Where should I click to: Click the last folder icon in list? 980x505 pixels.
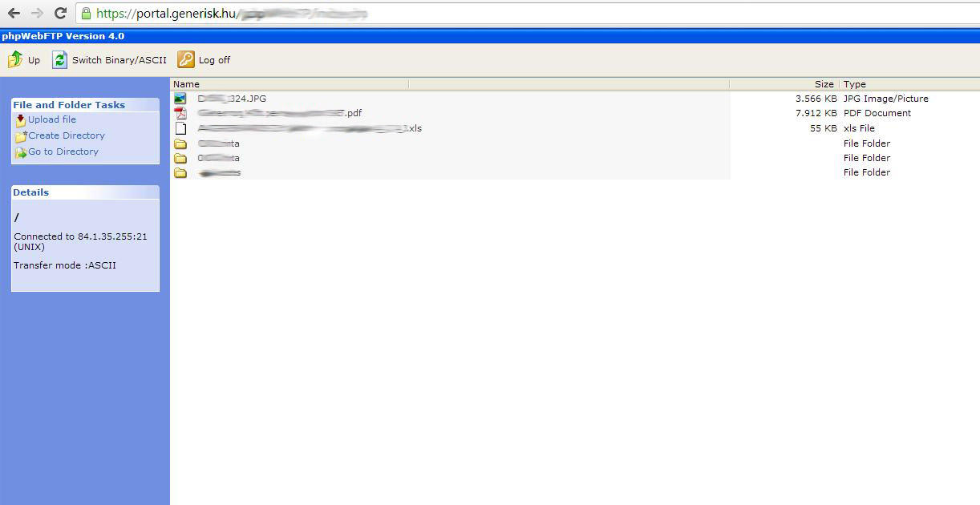180,172
